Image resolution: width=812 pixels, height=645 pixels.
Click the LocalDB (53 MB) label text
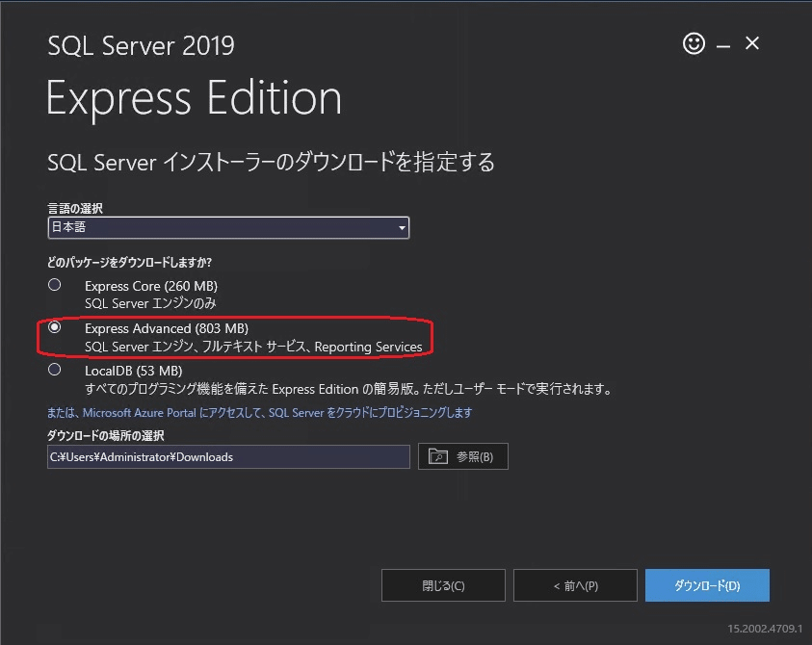coord(134,372)
